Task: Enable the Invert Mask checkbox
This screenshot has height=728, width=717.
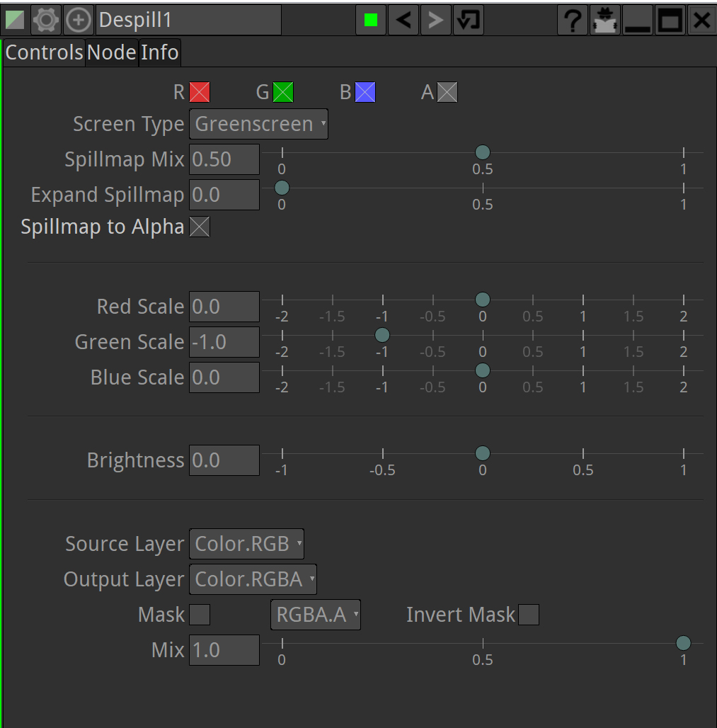Action: (x=529, y=615)
